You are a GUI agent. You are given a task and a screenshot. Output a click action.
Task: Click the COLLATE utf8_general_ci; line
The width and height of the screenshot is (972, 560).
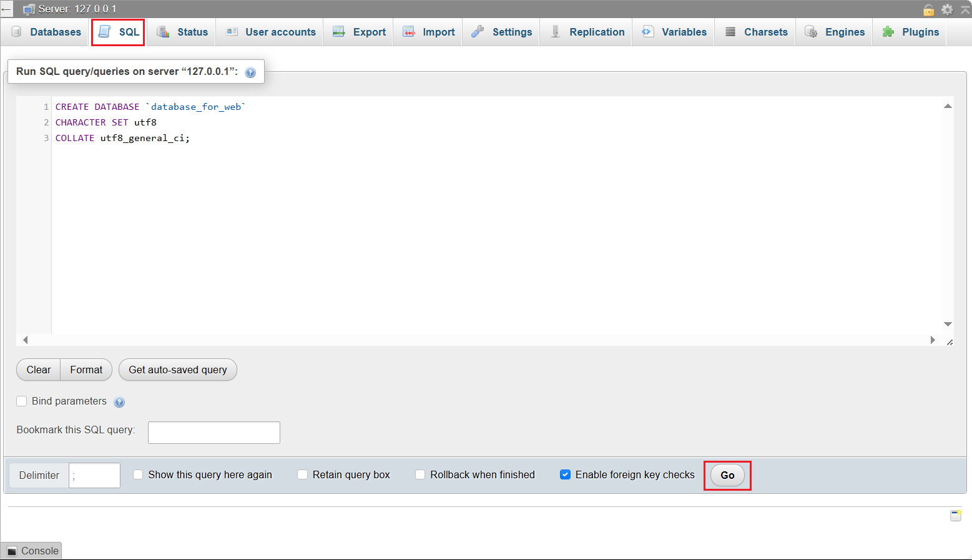(x=122, y=138)
